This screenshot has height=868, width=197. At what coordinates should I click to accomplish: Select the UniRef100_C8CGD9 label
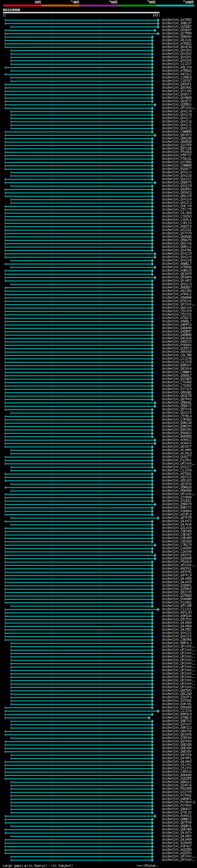tap(177, 541)
